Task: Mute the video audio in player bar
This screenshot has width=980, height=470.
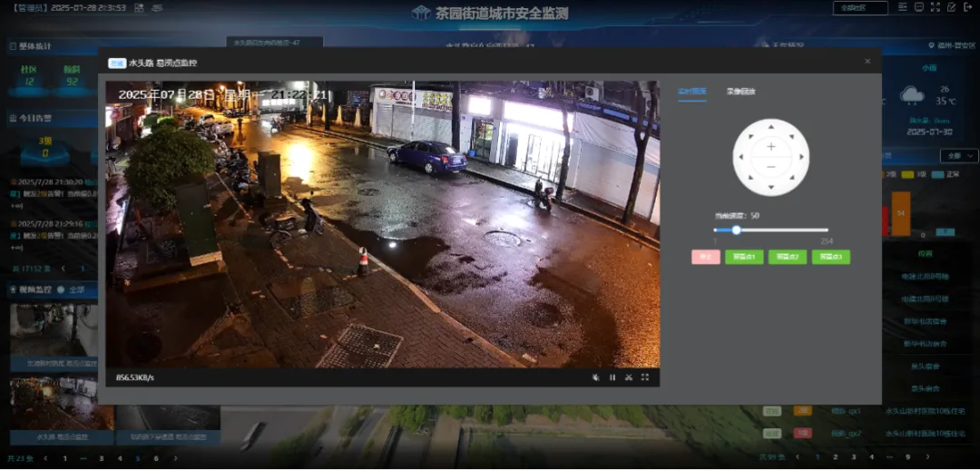Action: click(595, 377)
